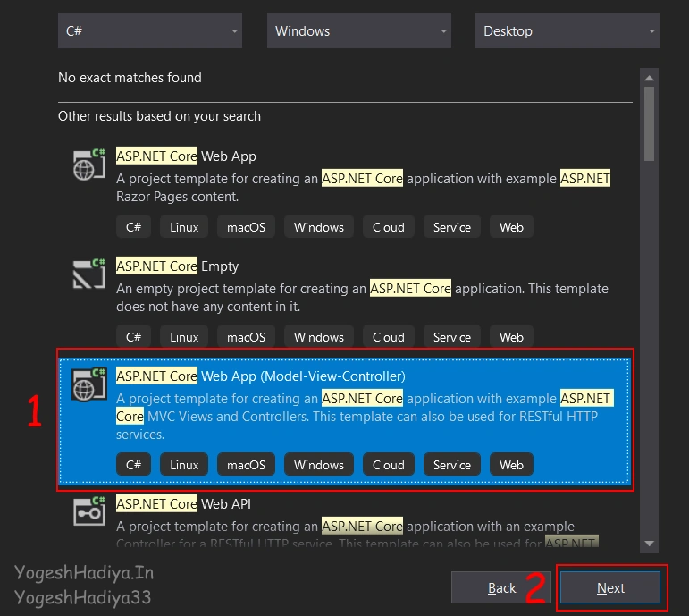Click C# tag under ASP.NET Core Web App
Screen dimensions: 689x616
133,227
